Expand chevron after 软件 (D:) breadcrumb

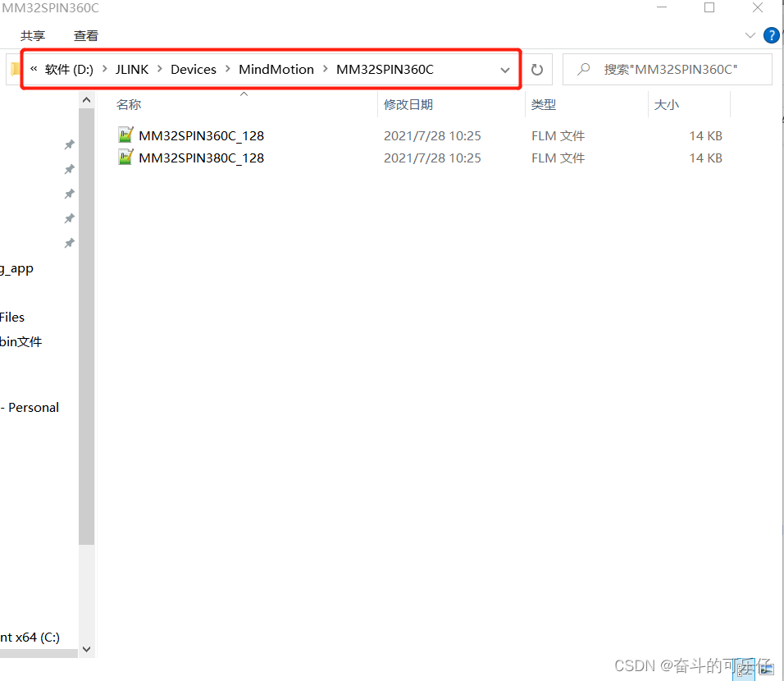pyautogui.click(x=104, y=69)
